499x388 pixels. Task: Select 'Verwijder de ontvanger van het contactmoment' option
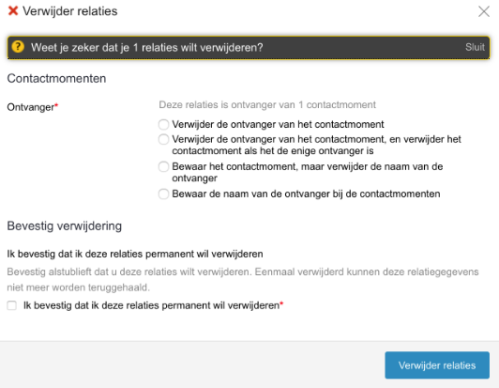point(163,124)
